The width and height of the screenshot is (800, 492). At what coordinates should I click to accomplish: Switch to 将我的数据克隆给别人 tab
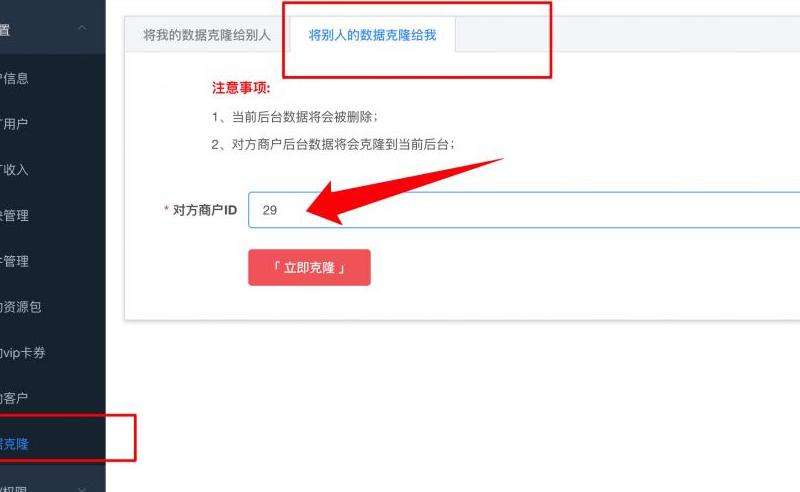click(x=207, y=35)
